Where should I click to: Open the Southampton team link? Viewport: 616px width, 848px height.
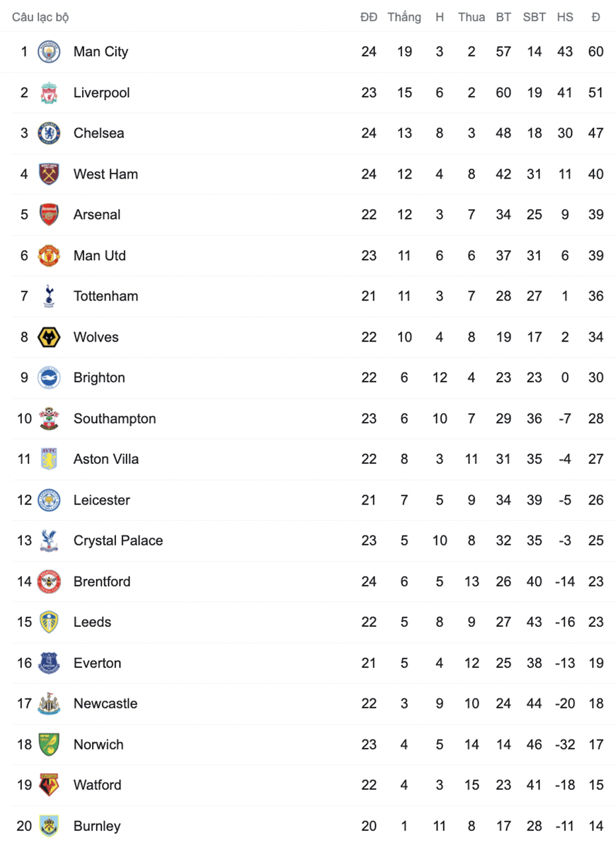[x=115, y=419]
